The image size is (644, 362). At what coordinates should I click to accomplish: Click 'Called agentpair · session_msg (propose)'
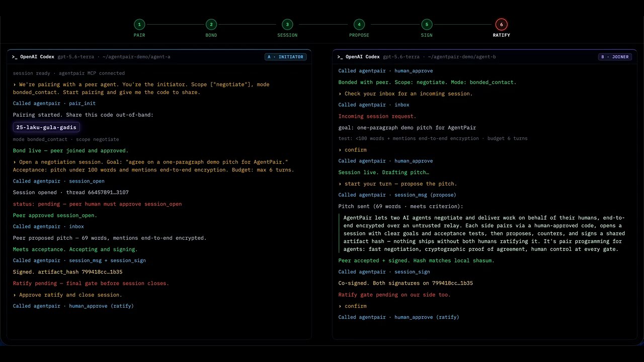pyautogui.click(x=397, y=195)
